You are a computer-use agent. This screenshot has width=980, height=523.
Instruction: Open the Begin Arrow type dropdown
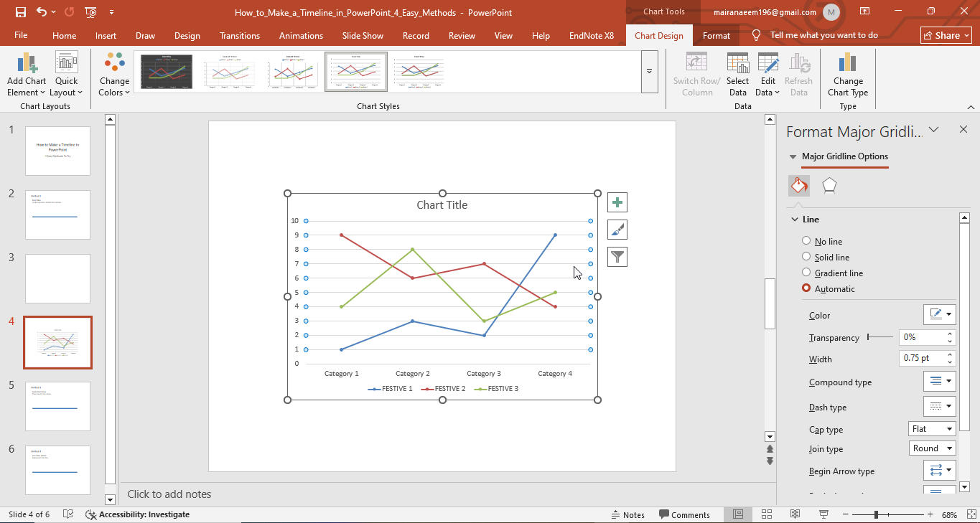click(x=939, y=470)
